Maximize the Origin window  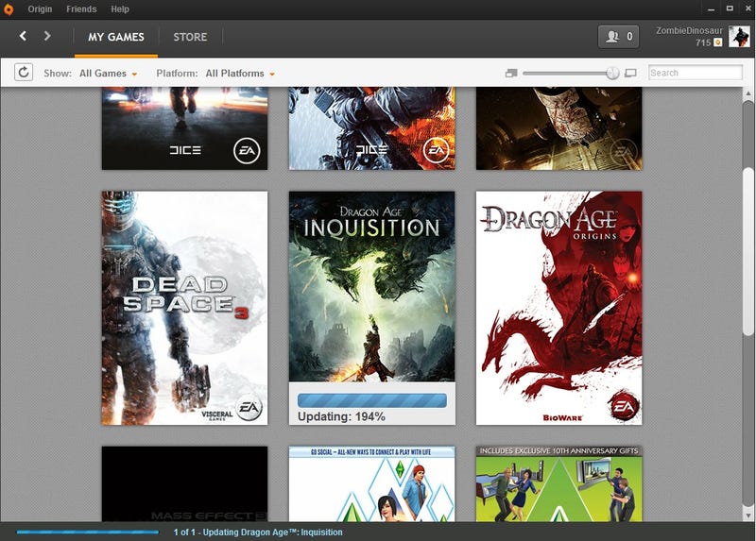[x=730, y=8]
